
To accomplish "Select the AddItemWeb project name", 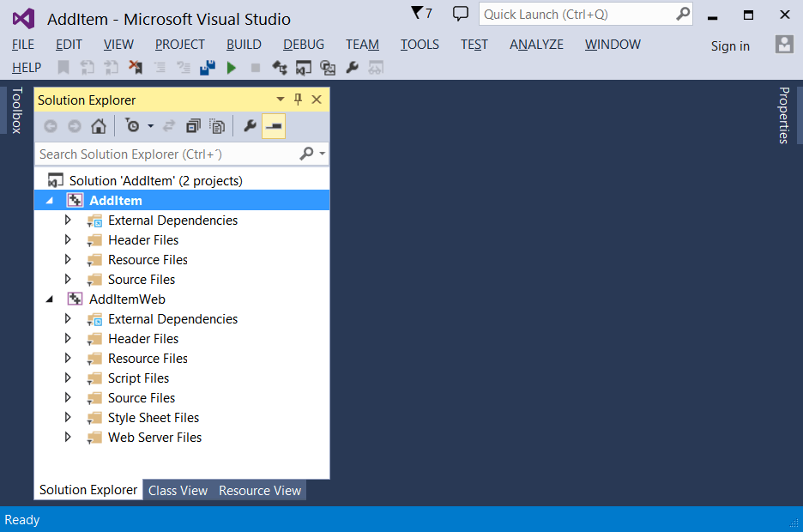I will pos(127,299).
